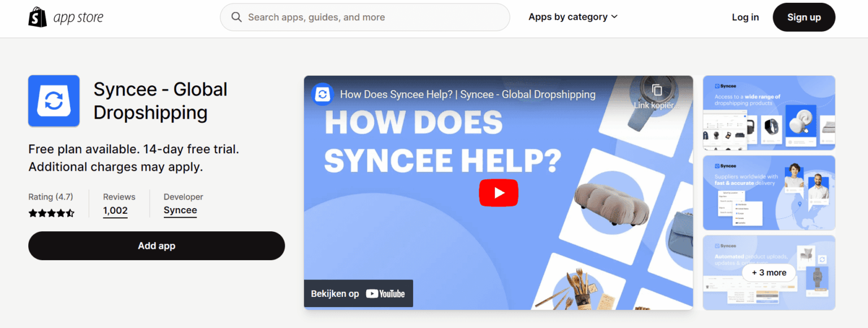Reveal hidden gallery images via + 3 more
Image resolution: width=868 pixels, height=328 pixels.
(x=769, y=273)
